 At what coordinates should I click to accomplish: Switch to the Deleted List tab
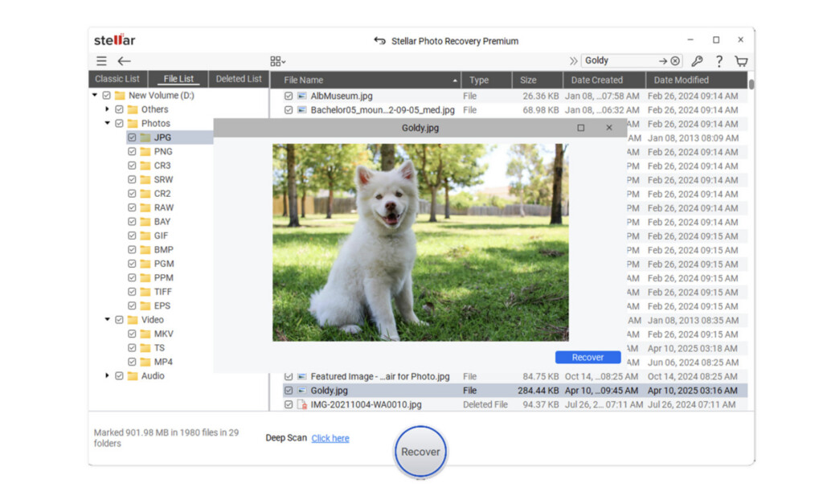(239, 79)
